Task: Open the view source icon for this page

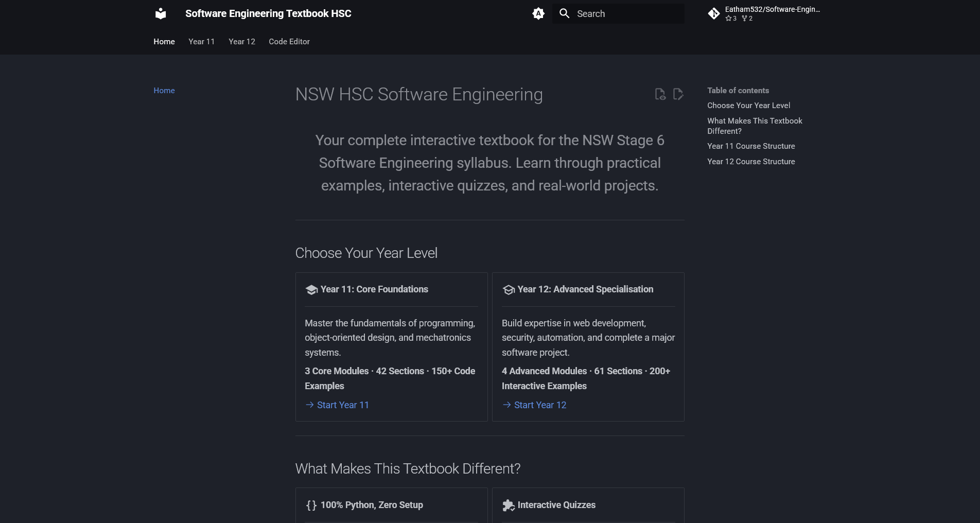Action: tap(660, 94)
